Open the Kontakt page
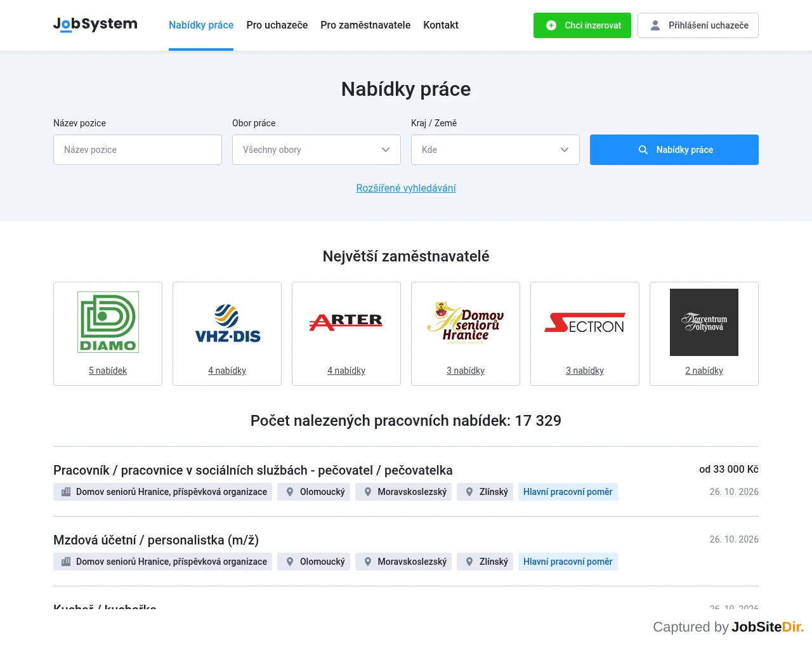The width and height of the screenshot is (812, 646). pyautogui.click(x=441, y=25)
